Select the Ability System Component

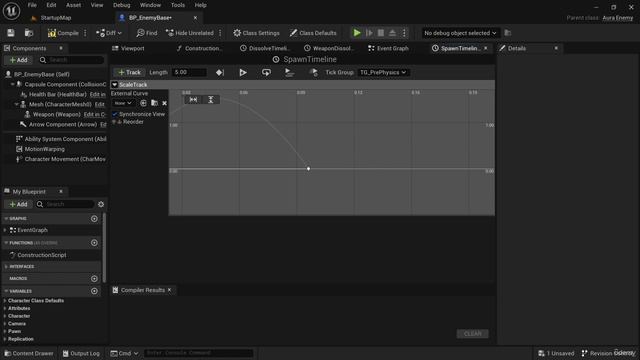click(61, 139)
